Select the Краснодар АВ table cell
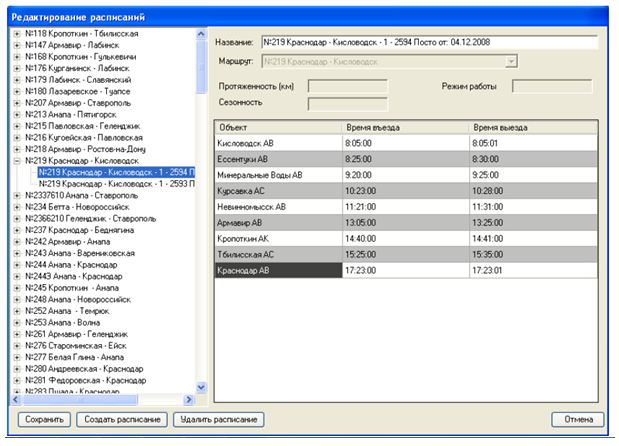Screen dimensions: 619x446 278,270
